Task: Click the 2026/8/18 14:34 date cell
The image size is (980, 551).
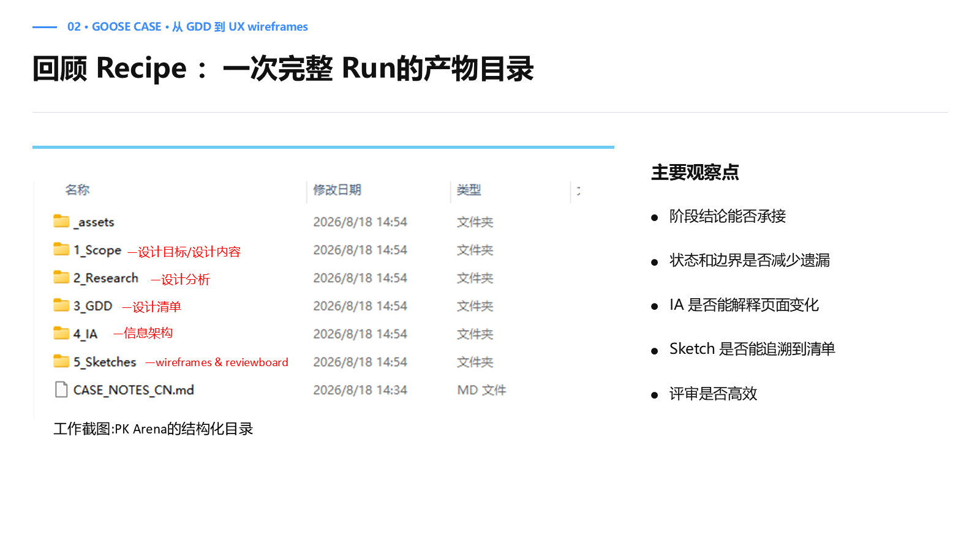Action: 360,390
